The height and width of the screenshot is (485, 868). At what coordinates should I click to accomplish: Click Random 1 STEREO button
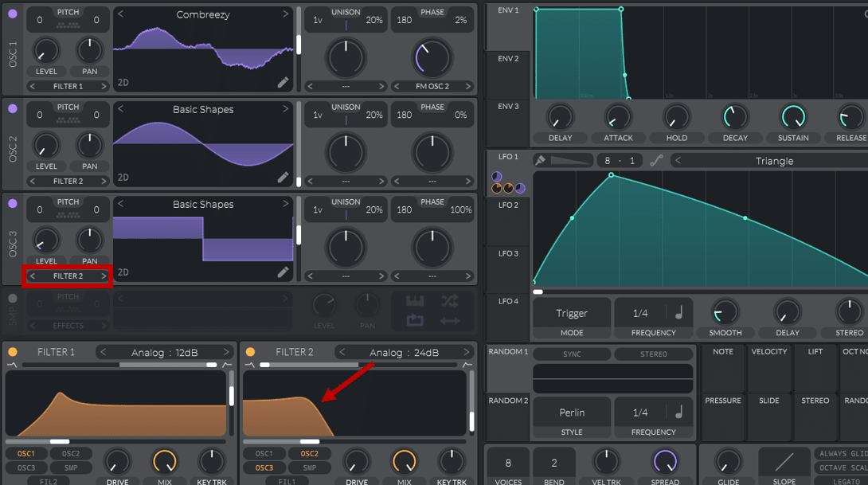click(x=654, y=354)
